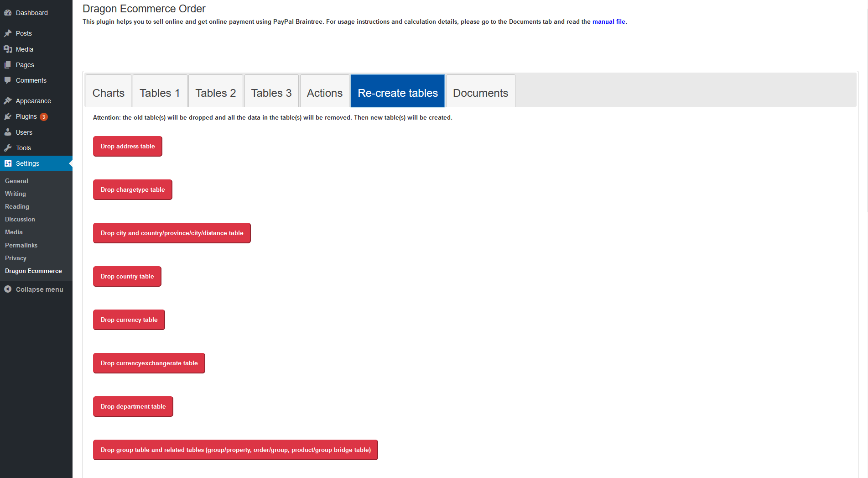Click the plugin update count badge

(x=44, y=117)
